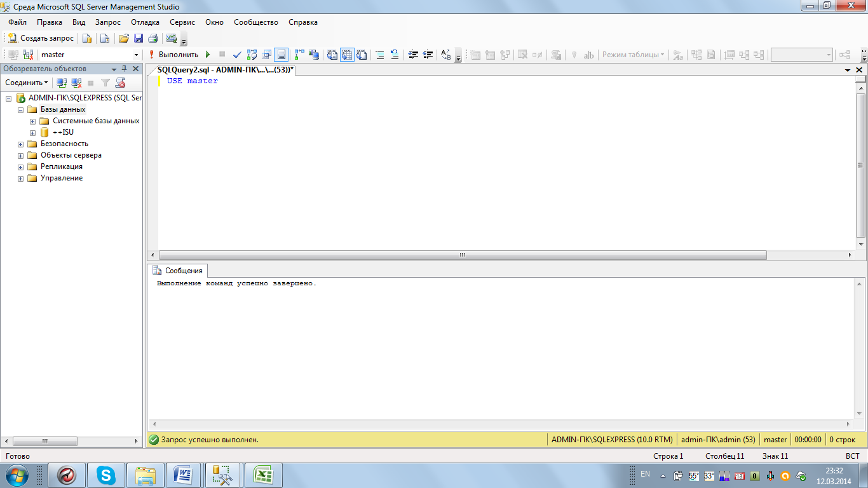Select Results to Text mode
The width and height of the screenshot is (868, 488).
coord(332,55)
